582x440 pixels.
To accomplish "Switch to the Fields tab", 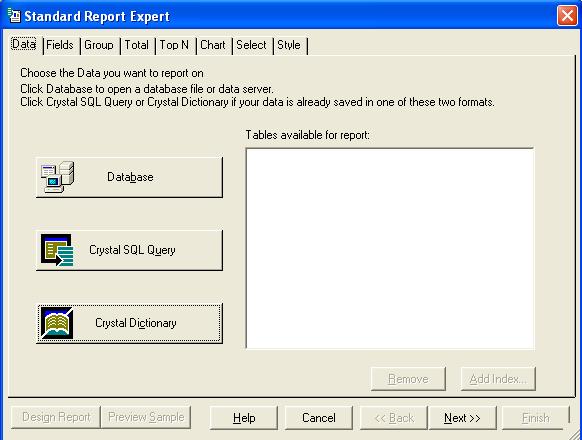I will [x=60, y=45].
